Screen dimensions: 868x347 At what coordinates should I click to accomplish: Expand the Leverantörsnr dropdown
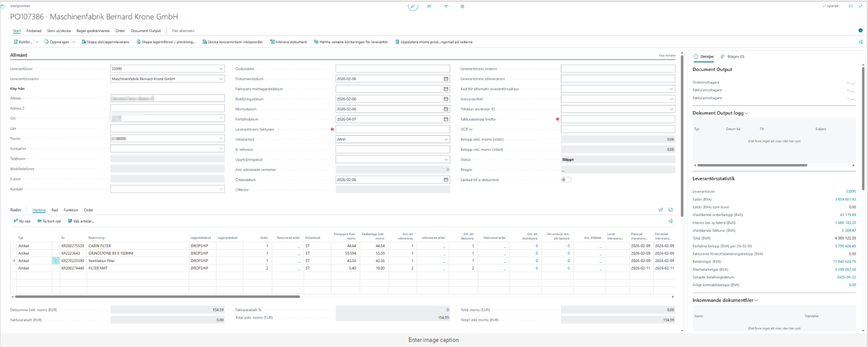coord(220,69)
